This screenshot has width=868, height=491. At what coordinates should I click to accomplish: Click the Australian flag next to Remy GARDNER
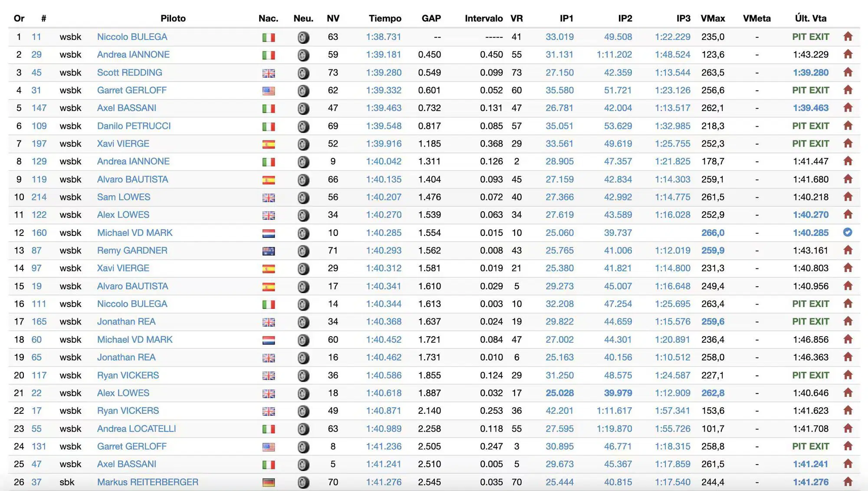point(269,251)
